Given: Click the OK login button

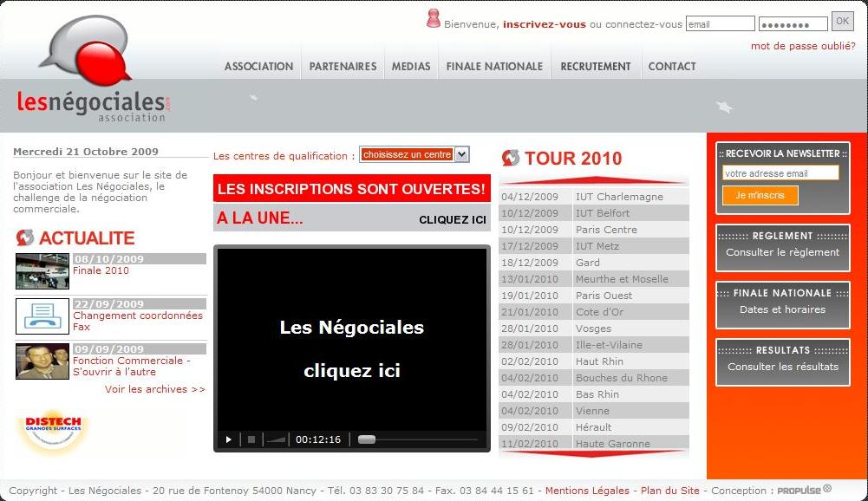Looking at the screenshot, I should (x=843, y=21).
